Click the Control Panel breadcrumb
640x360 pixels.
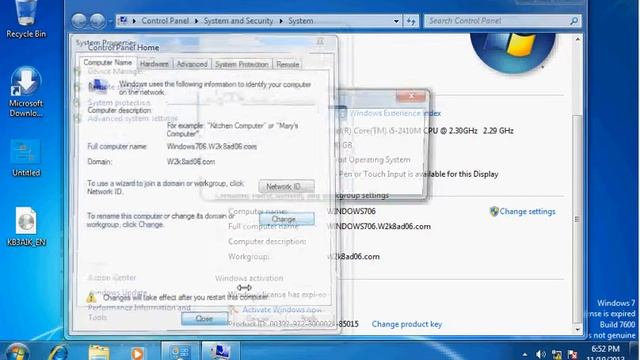(165, 21)
